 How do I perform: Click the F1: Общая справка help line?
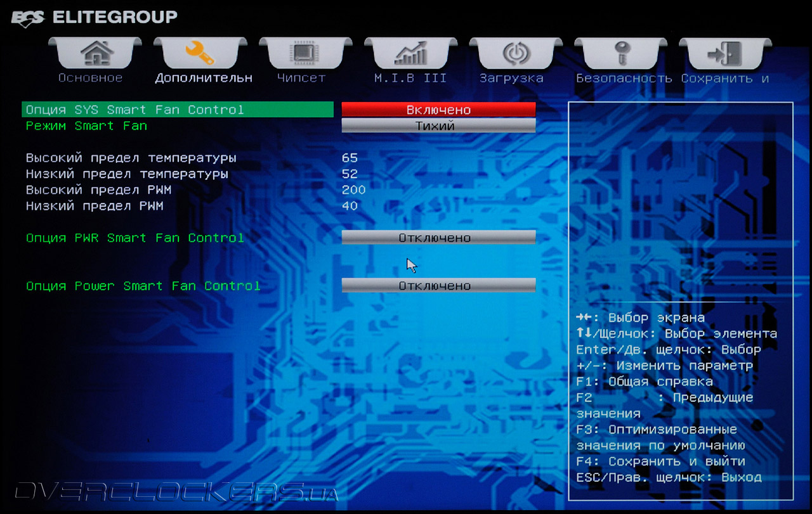pyautogui.click(x=645, y=382)
